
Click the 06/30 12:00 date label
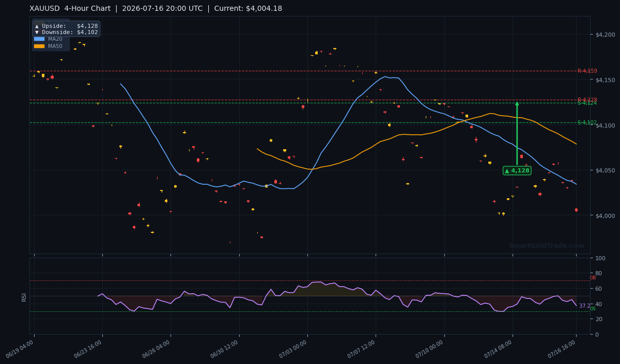point(225,349)
